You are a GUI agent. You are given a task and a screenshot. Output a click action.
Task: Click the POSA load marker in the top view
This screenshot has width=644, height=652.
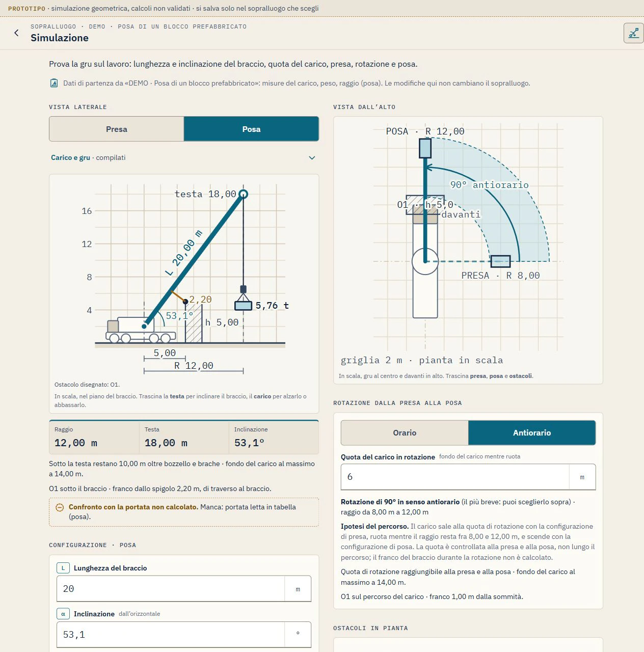click(x=425, y=148)
